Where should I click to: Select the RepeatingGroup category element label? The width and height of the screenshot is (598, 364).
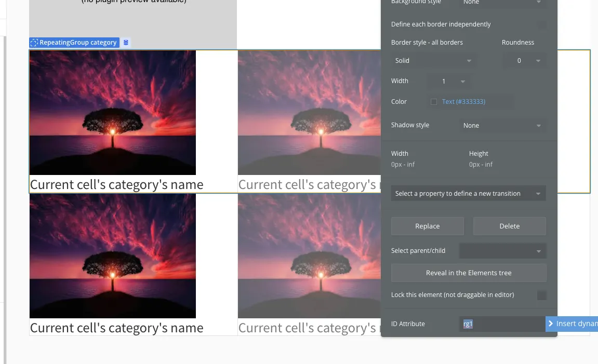(x=74, y=43)
